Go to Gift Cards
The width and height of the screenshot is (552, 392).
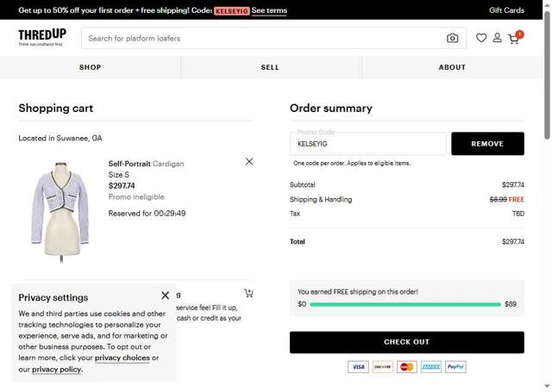coord(506,10)
